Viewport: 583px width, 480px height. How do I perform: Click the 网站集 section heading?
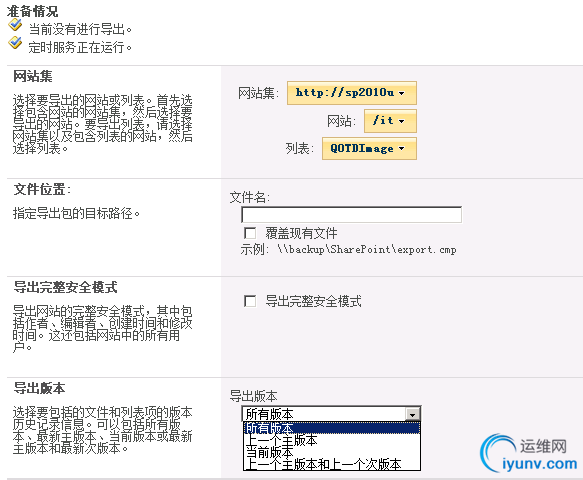pyautogui.click(x=33, y=76)
